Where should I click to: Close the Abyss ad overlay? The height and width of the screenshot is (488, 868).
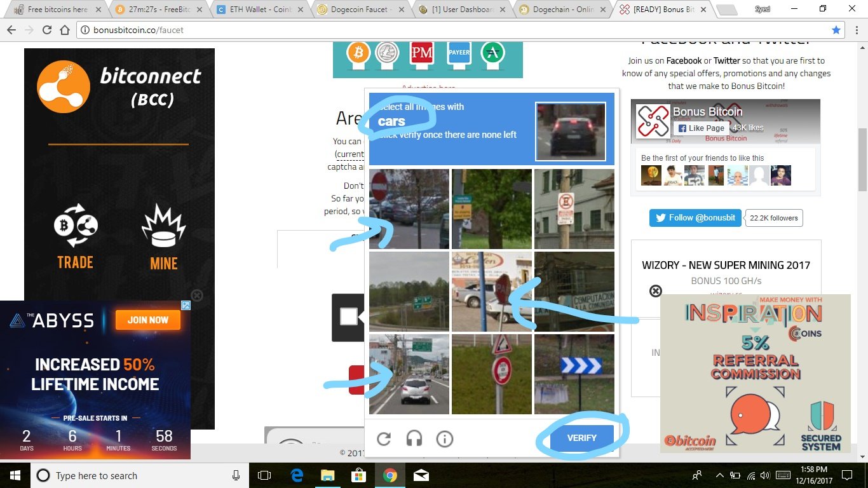point(197,295)
